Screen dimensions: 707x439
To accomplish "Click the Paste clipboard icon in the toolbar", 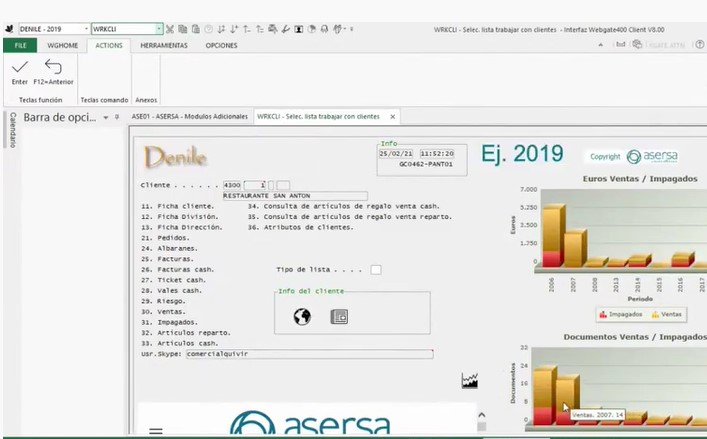I will click(196, 29).
